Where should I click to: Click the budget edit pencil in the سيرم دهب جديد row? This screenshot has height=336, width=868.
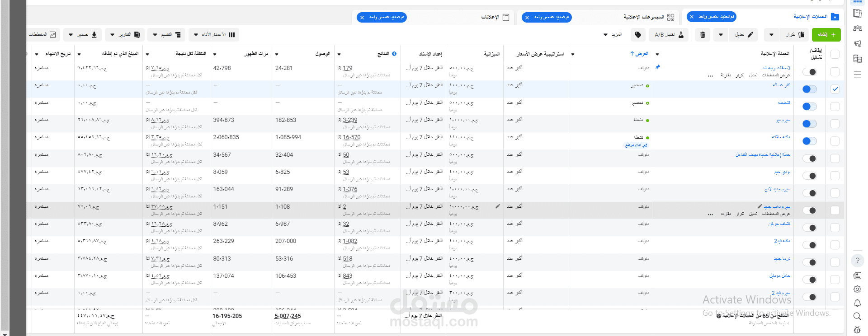pyautogui.click(x=498, y=206)
